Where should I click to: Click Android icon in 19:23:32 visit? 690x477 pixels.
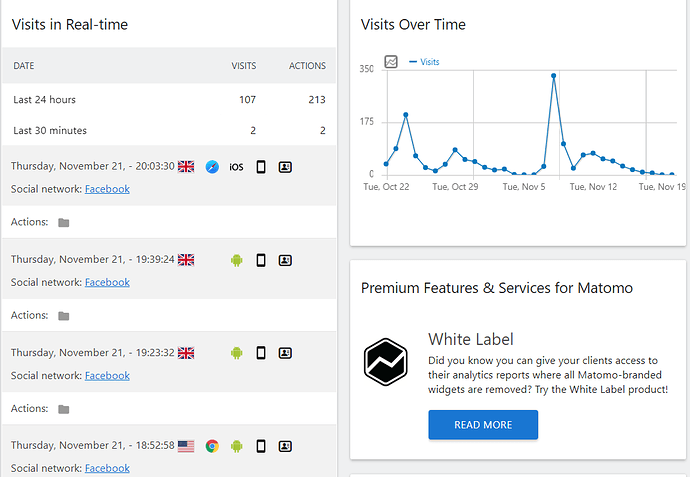tap(237, 353)
